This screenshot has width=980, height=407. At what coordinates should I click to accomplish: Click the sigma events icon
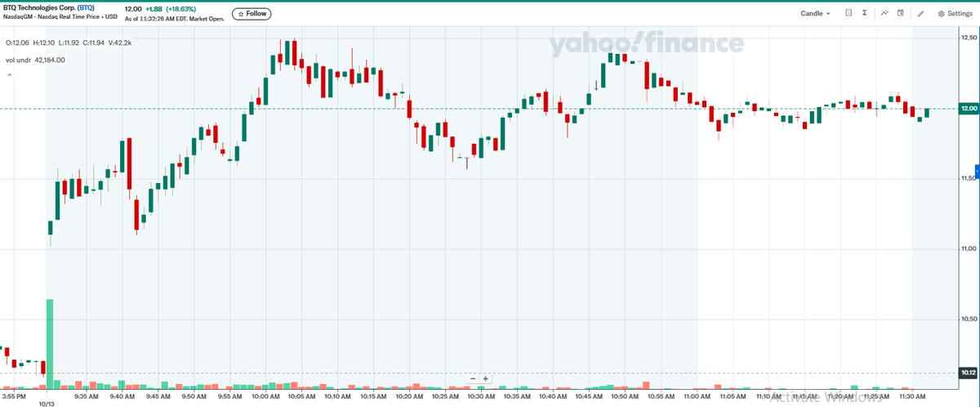(x=865, y=13)
